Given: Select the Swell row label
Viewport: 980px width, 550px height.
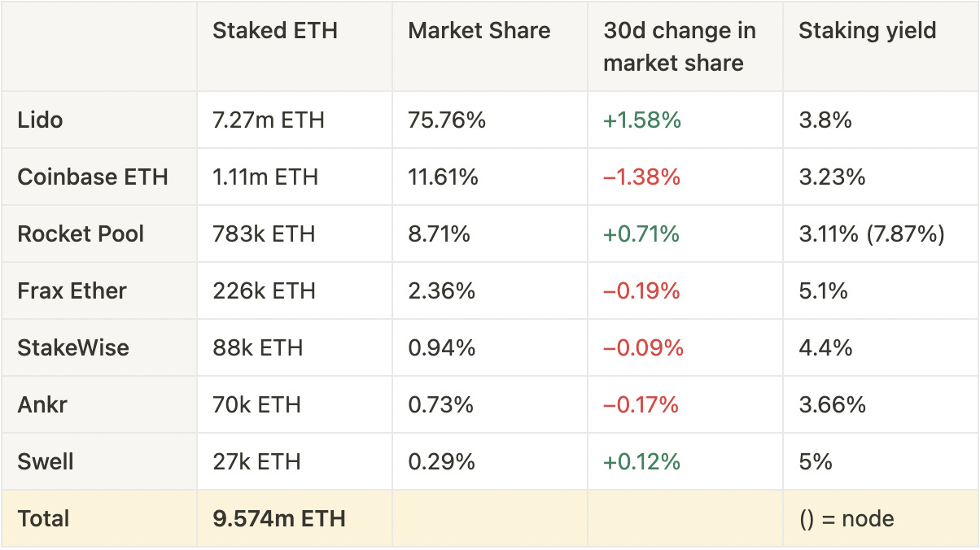Looking at the screenshot, I should tap(46, 462).
